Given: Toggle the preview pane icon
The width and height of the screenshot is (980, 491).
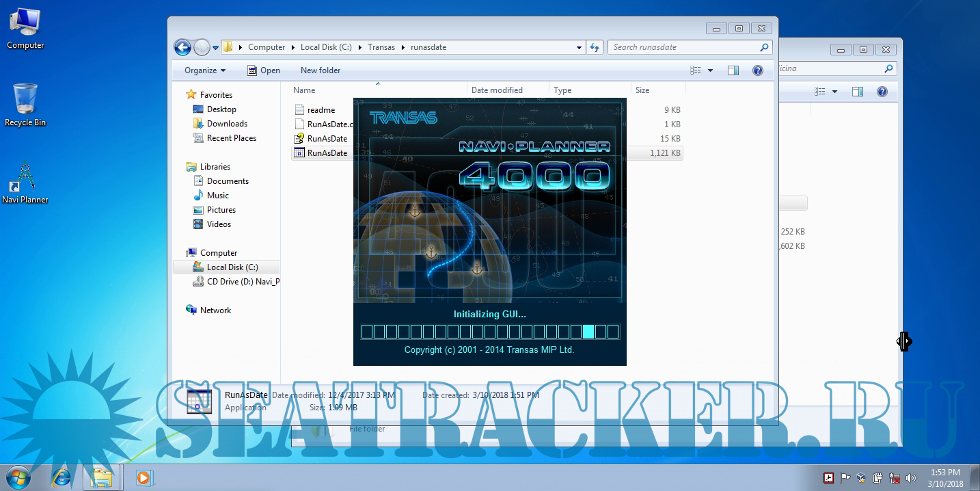Looking at the screenshot, I should 733,70.
